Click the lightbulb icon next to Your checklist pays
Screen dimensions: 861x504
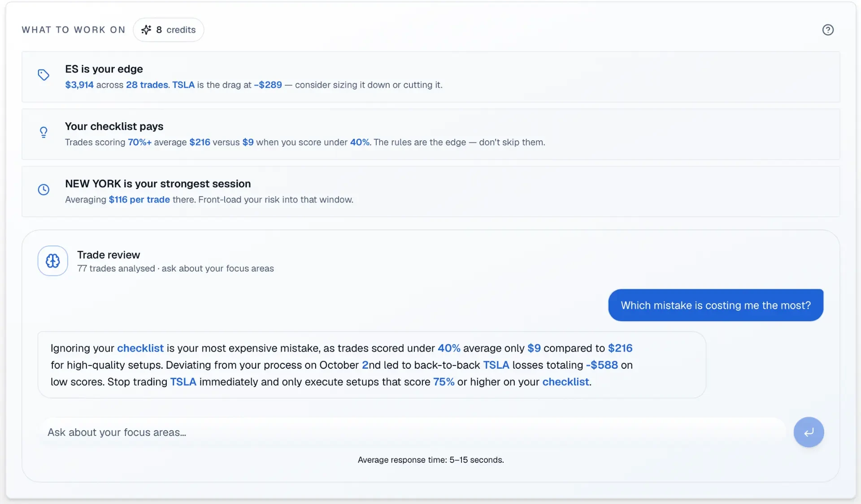[43, 132]
